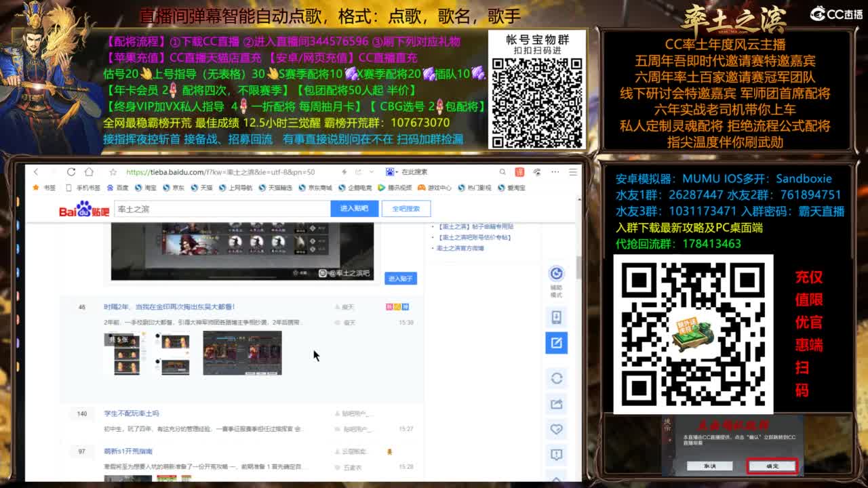Go back with the browser back arrow
Image resolution: width=868 pixels, height=488 pixels.
coord(36,172)
